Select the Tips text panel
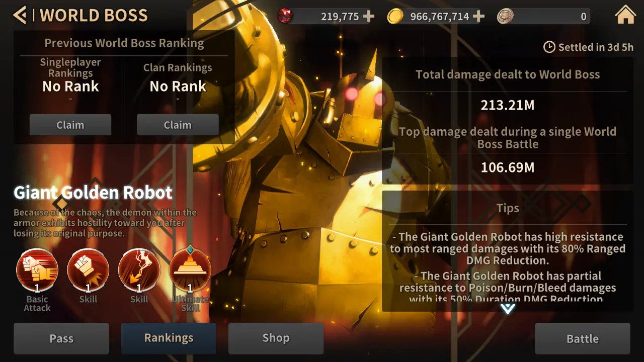This screenshot has width=644, height=362. coord(508,251)
